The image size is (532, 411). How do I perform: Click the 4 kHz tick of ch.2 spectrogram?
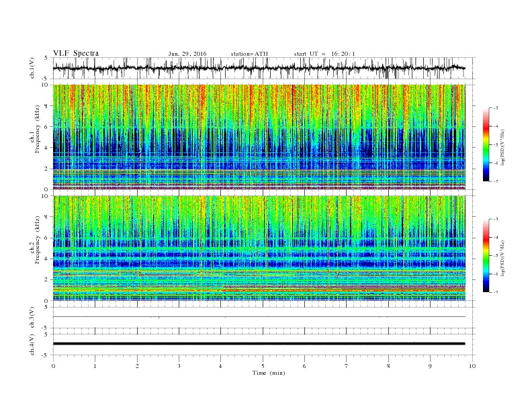point(47,259)
